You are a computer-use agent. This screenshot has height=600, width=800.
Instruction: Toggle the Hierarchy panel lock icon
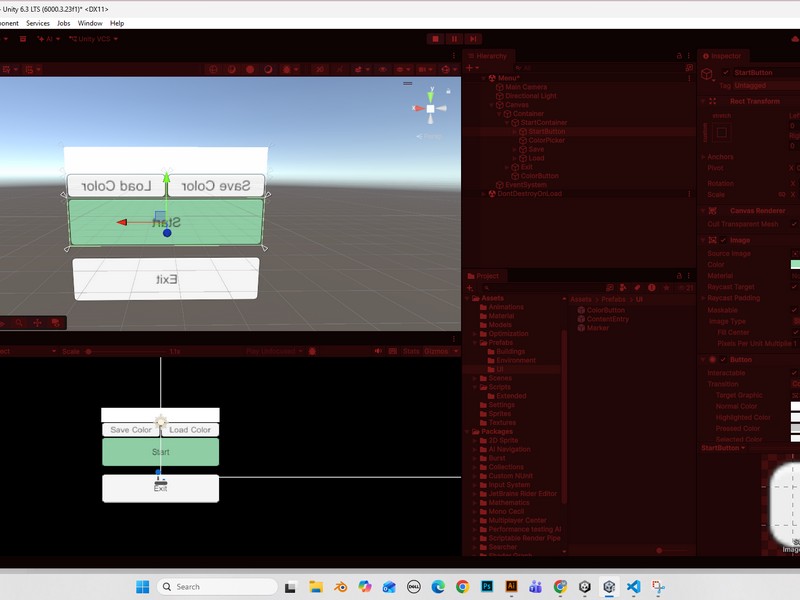pos(679,56)
